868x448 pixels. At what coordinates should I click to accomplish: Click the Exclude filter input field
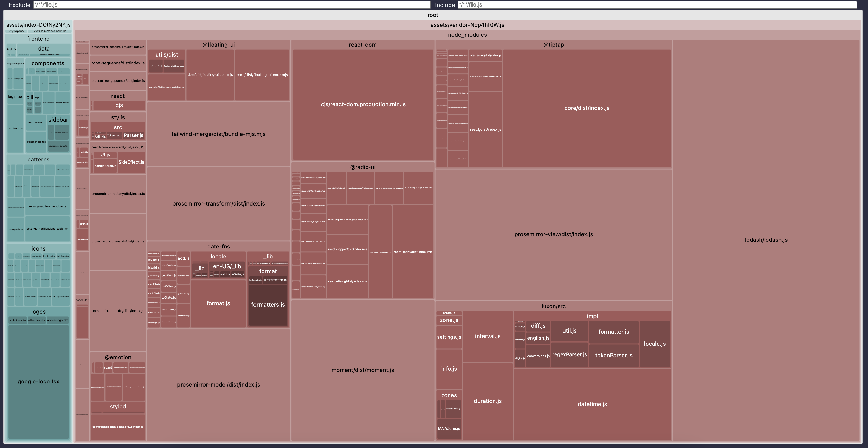[x=232, y=5]
